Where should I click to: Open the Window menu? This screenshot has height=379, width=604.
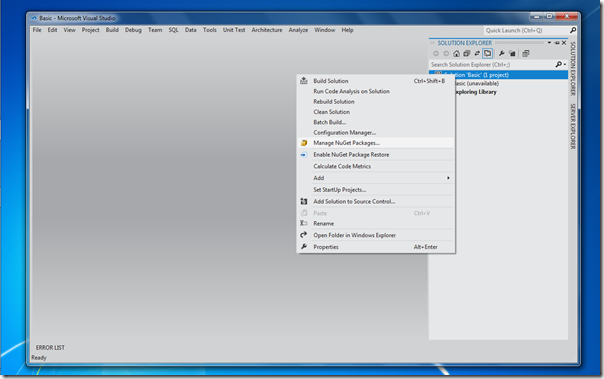click(325, 30)
